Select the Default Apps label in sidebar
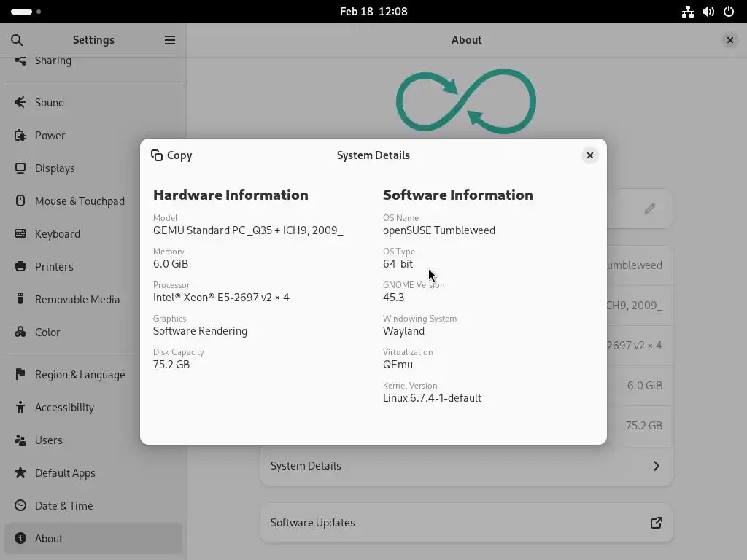 [65, 472]
